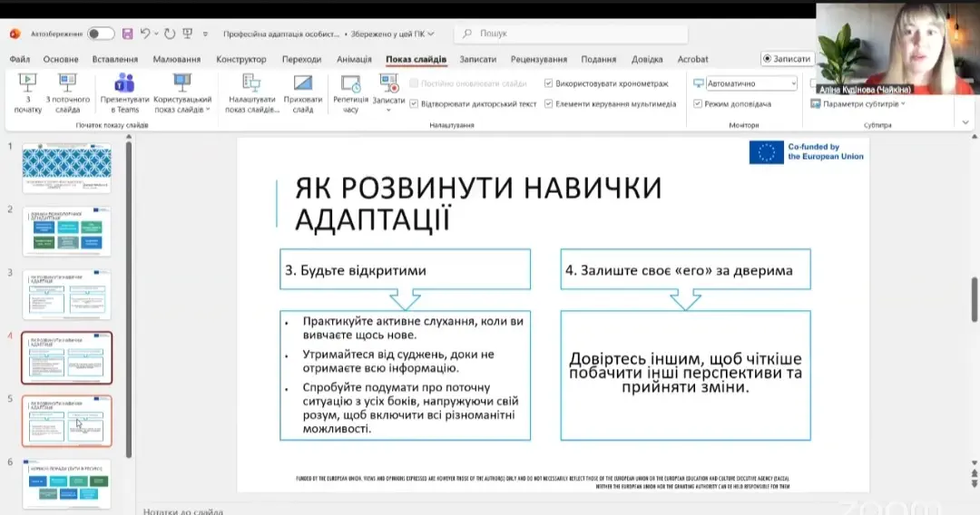
Task: Click the Undo arrow icon
Action: 145,34
